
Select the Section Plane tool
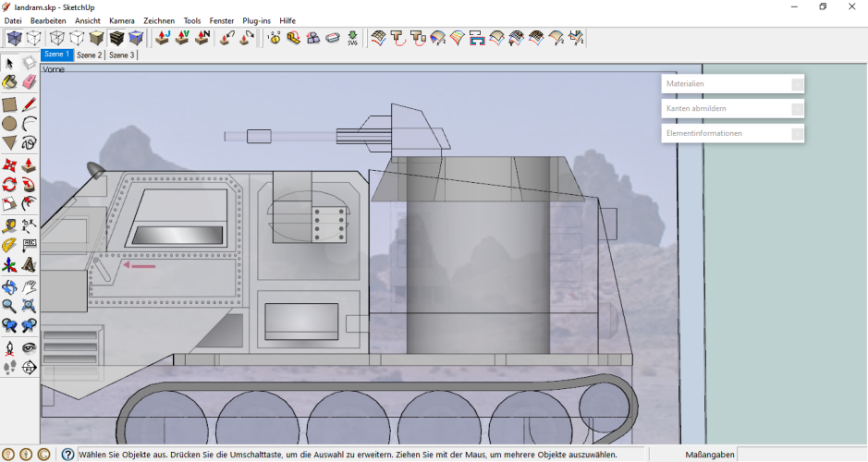[29, 368]
